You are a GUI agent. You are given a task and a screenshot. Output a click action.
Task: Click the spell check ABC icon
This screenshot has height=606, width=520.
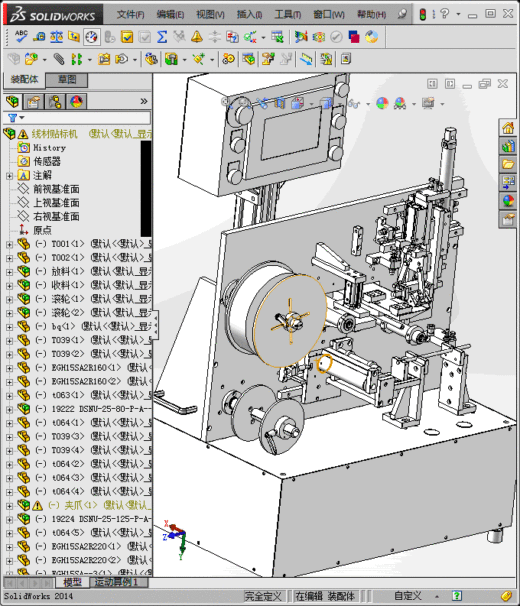(x=21, y=36)
